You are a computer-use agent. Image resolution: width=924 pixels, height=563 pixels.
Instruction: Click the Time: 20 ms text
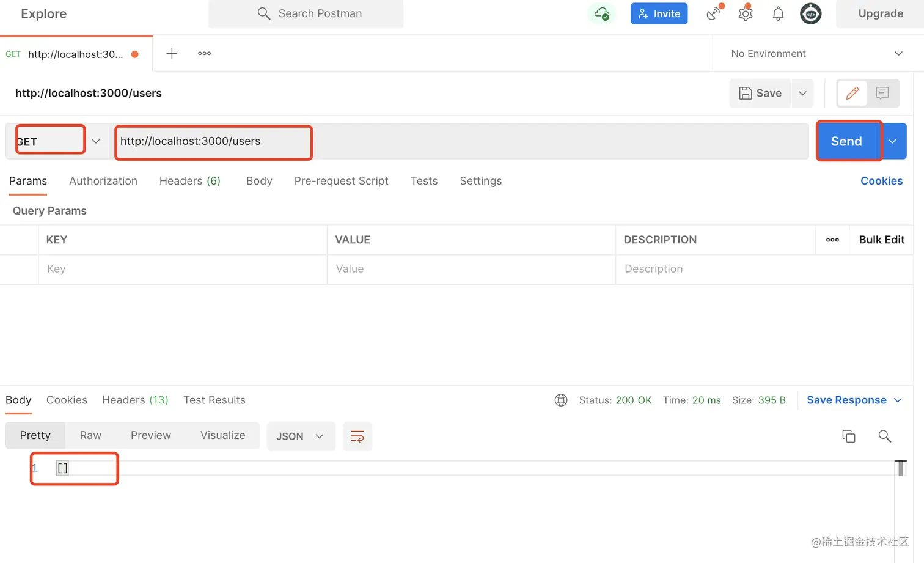692,400
